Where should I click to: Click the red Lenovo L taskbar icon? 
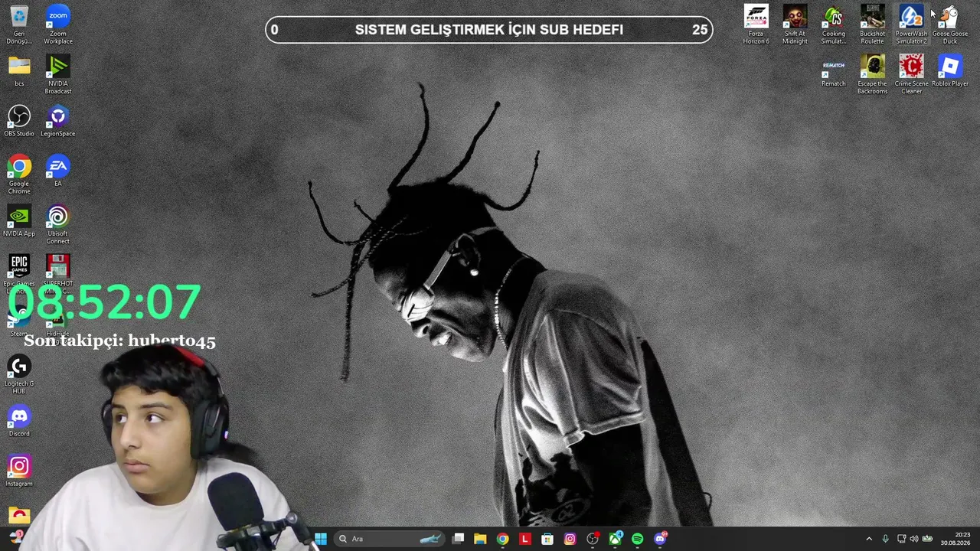point(524,539)
